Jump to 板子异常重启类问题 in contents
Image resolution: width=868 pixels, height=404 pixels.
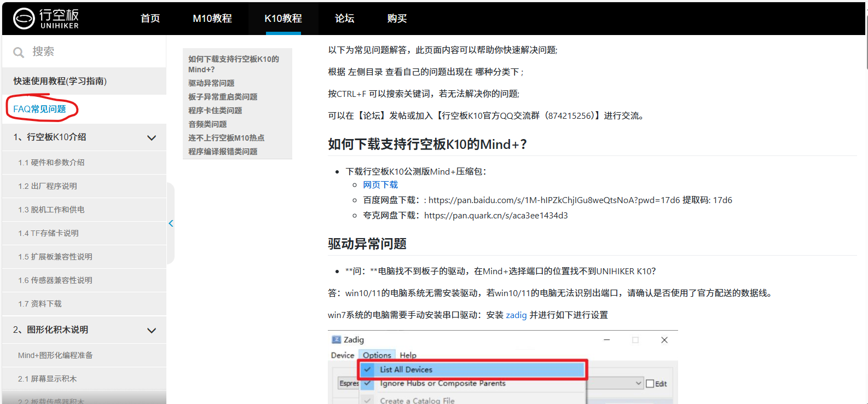223,97
